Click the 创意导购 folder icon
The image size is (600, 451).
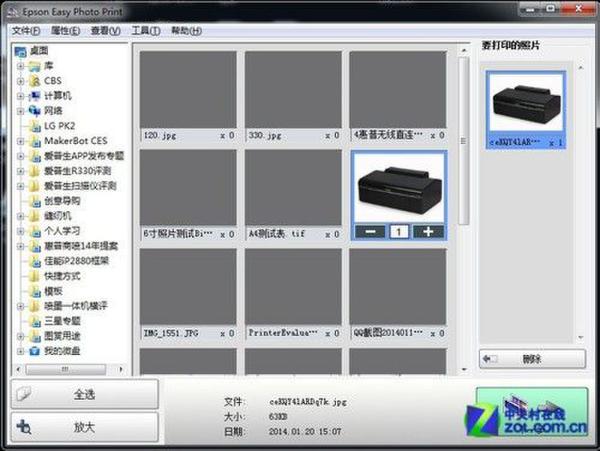coord(35,201)
